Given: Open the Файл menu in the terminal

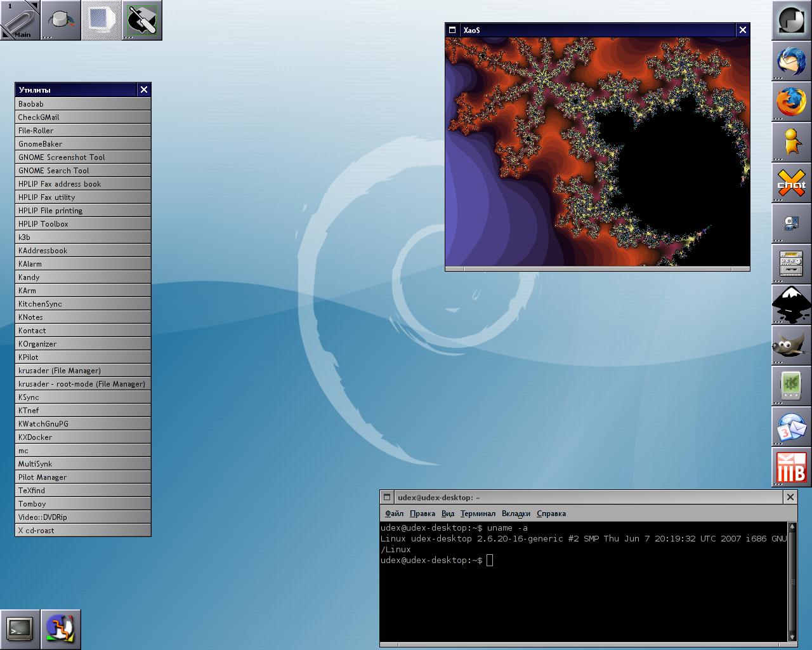Looking at the screenshot, I should click(394, 514).
